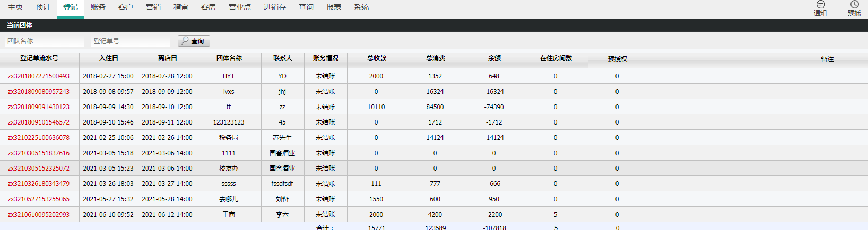Viewport: 868px width, 230px height.
Task: Click the 备注 column header
Action: pyautogui.click(x=827, y=59)
